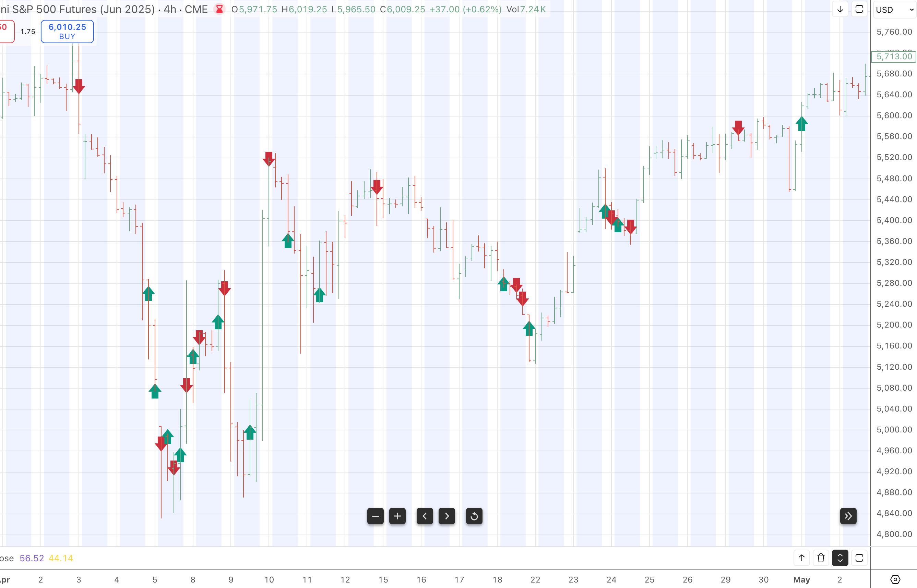Open chart settings hexagon gear icon
Image resolution: width=917 pixels, height=588 pixels.
(895, 579)
